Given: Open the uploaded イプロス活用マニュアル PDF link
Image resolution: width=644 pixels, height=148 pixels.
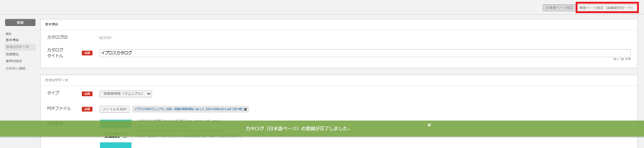Looking at the screenshot, I should (188, 109).
